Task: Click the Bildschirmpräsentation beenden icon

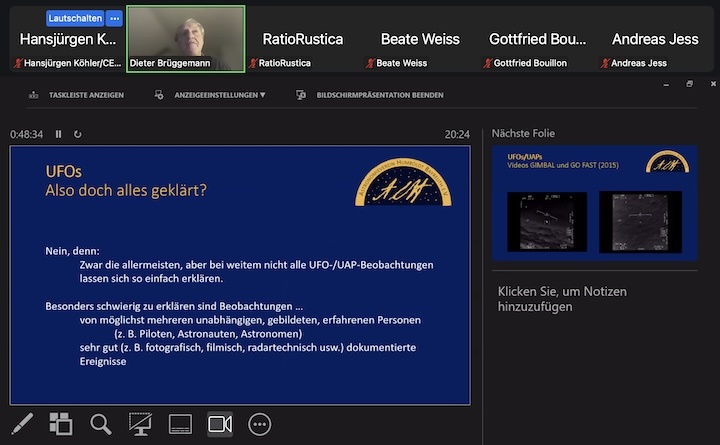Action: [x=301, y=95]
